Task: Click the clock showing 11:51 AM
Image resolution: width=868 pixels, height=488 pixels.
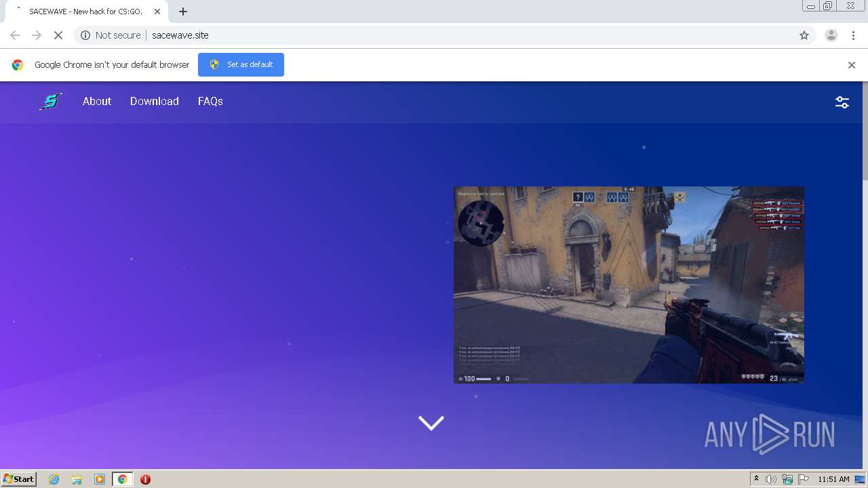Action: (x=833, y=479)
